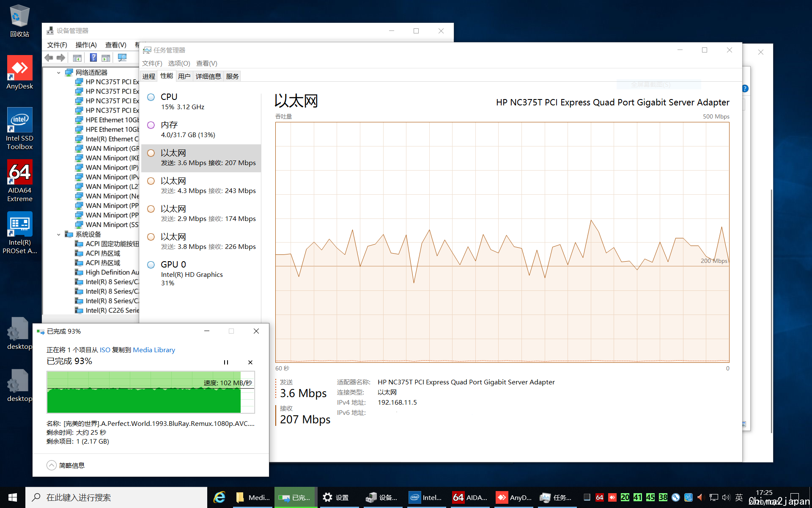Select Ethernet entry receiving 226 Mbps
This screenshot has height=508, width=812.
click(x=201, y=242)
